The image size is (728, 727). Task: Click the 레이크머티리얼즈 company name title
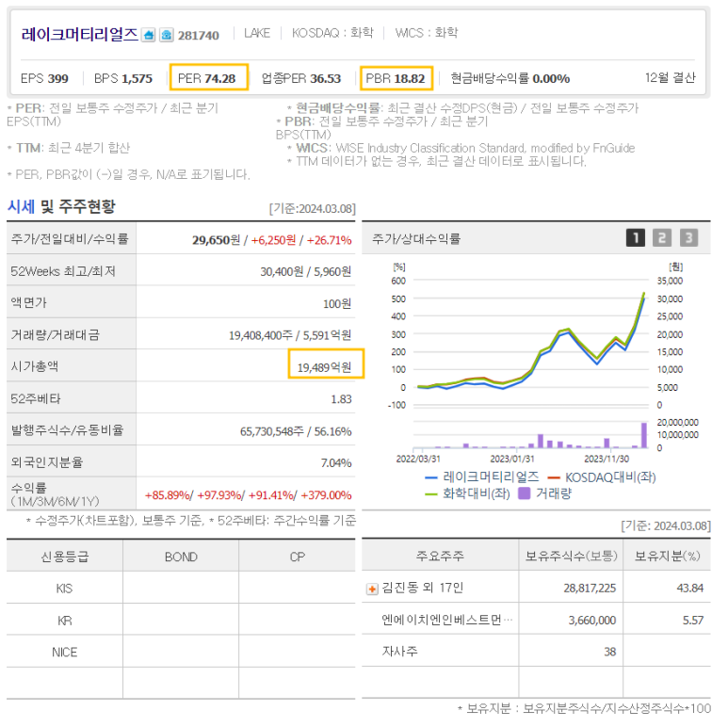pos(79,34)
